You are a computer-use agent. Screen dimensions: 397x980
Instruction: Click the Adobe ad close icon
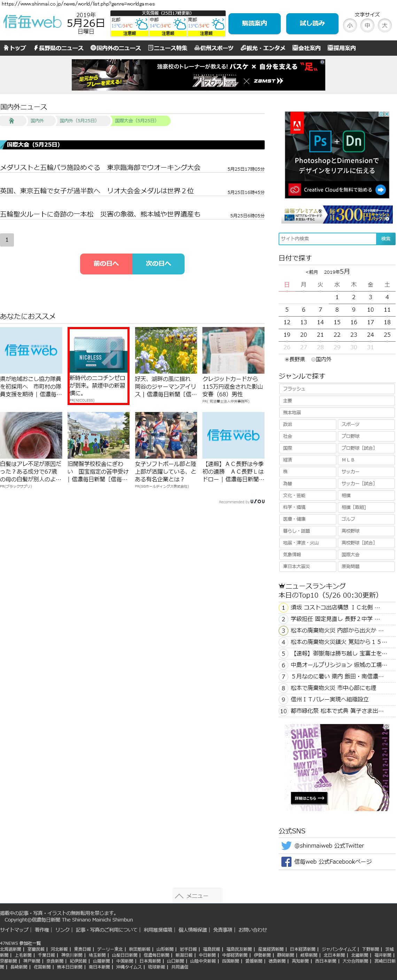[x=386, y=114]
